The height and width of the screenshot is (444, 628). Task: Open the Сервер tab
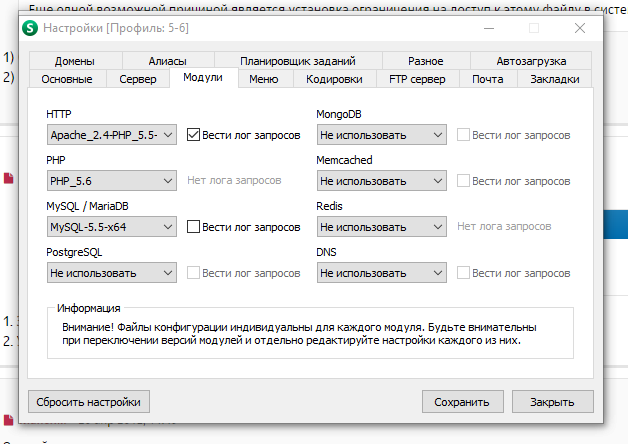[138, 79]
